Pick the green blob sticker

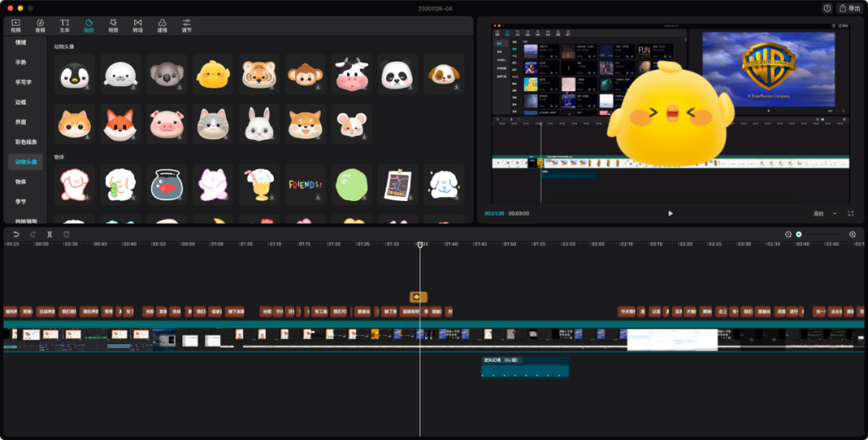pos(351,184)
